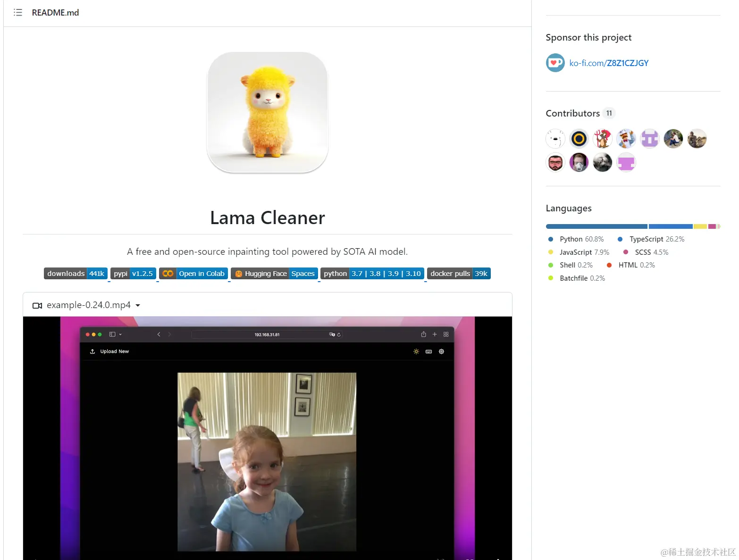Click the pink SCSS segment of language bar
This screenshot has width=739, height=560.
click(x=712, y=226)
